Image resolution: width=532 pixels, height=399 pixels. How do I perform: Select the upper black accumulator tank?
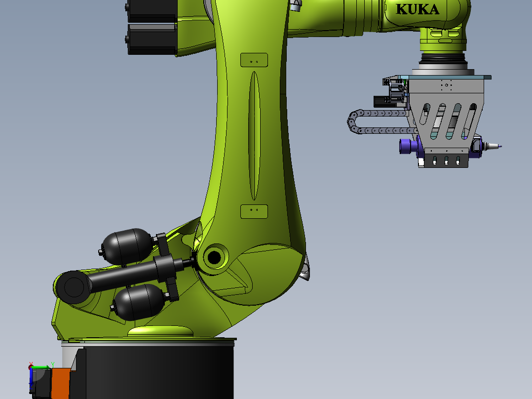coord(126,247)
